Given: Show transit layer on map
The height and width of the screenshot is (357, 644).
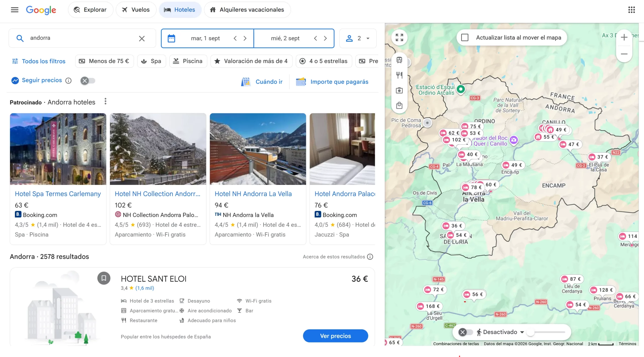Looking at the screenshot, I should (399, 60).
